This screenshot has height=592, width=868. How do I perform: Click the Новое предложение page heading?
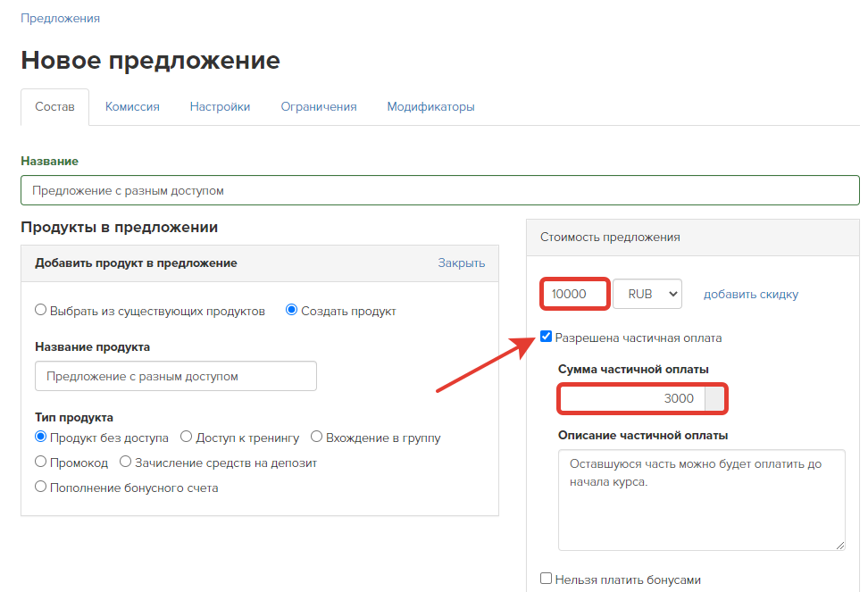pos(151,61)
